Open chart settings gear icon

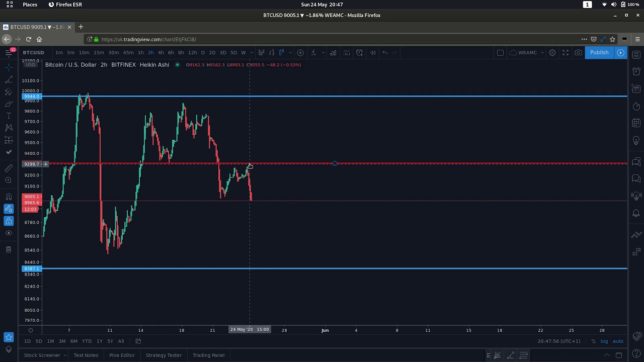click(552, 52)
